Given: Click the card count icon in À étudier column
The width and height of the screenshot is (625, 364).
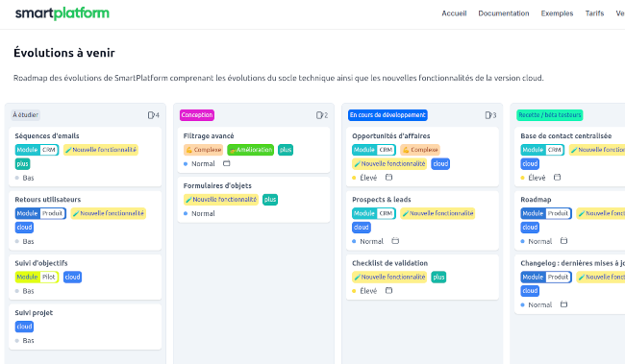Looking at the screenshot, I should pyautogui.click(x=151, y=115).
